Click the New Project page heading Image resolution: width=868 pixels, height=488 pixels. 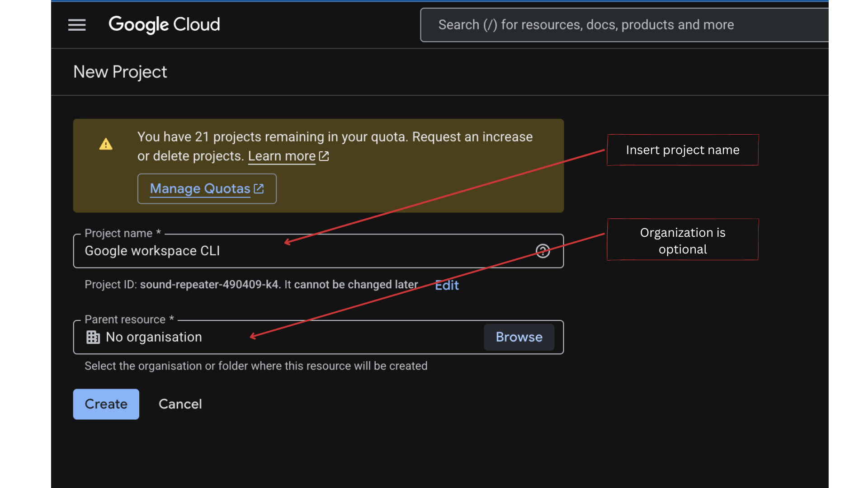pyautogui.click(x=120, y=71)
